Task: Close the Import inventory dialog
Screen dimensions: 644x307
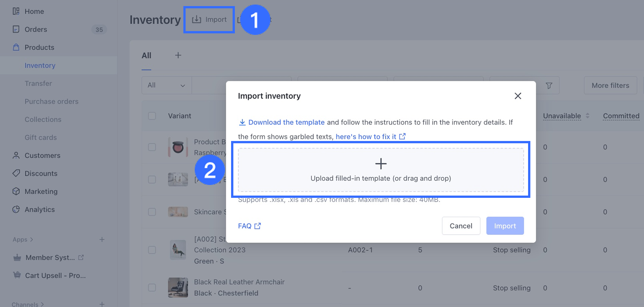Action: coord(518,96)
